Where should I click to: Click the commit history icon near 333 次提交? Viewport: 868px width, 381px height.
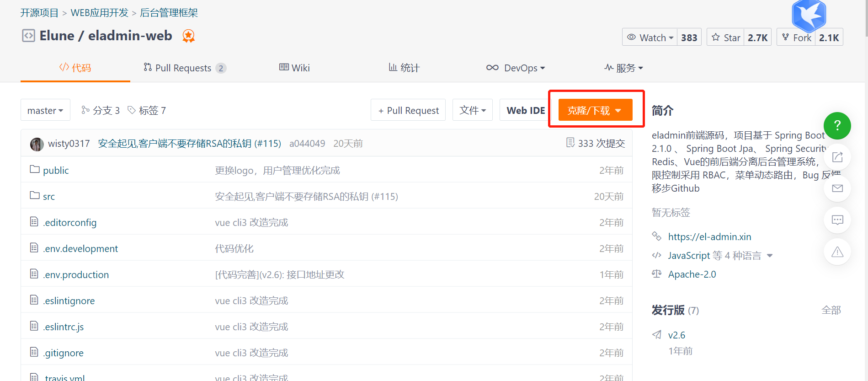[x=570, y=143]
